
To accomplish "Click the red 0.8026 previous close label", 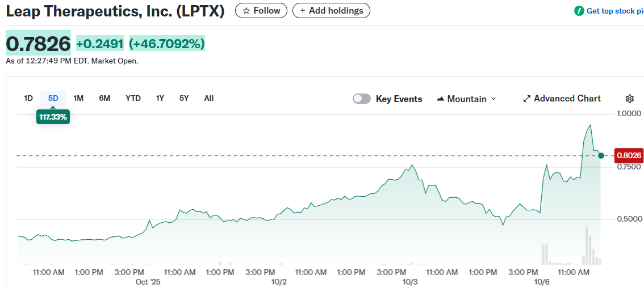I will (x=629, y=155).
